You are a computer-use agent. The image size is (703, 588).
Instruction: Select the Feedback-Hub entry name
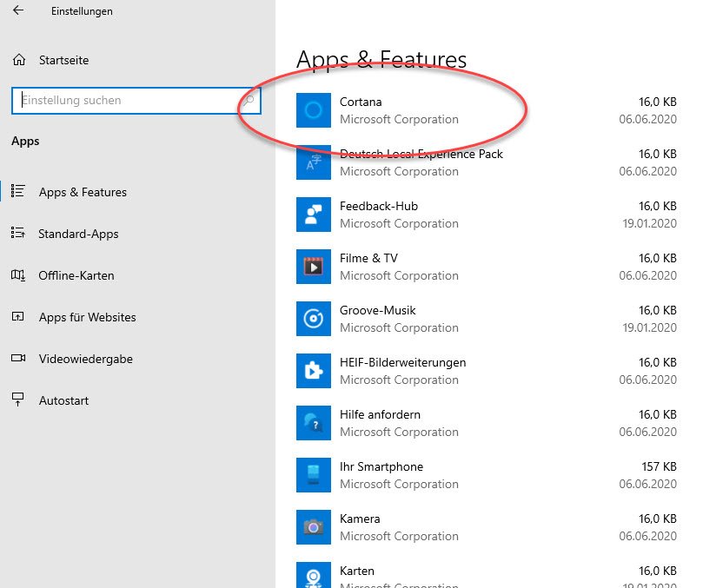coord(378,206)
